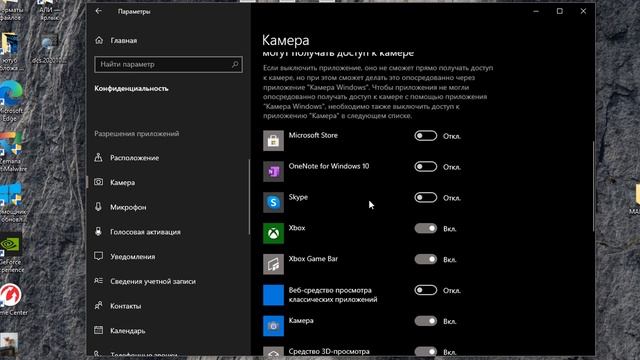Click the green Xbox app icon
The image size is (640, 360).
(x=273, y=233)
